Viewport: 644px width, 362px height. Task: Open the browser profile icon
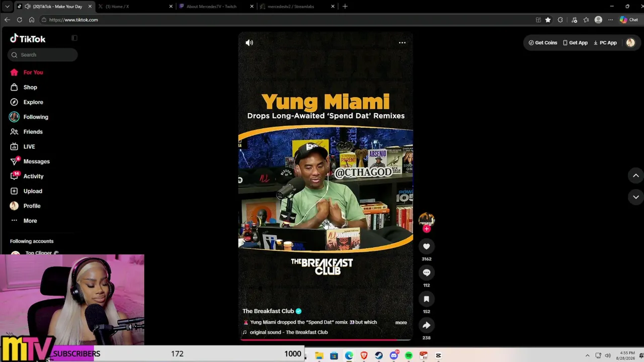[598, 20]
